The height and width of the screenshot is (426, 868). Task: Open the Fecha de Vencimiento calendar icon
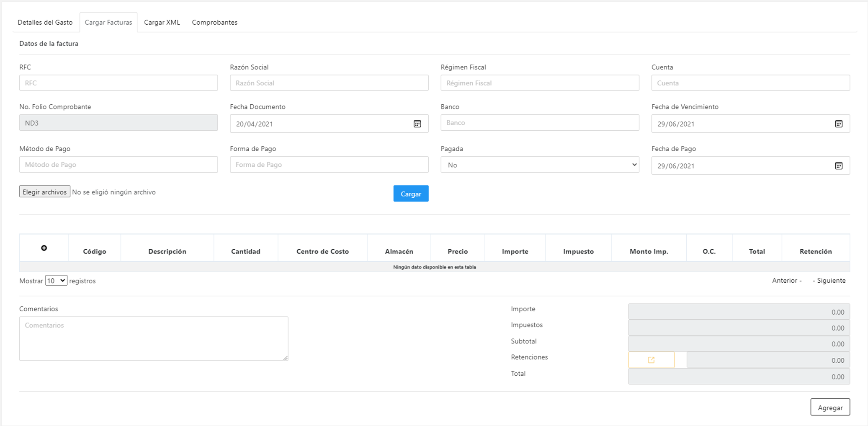pyautogui.click(x=838, y=124)
